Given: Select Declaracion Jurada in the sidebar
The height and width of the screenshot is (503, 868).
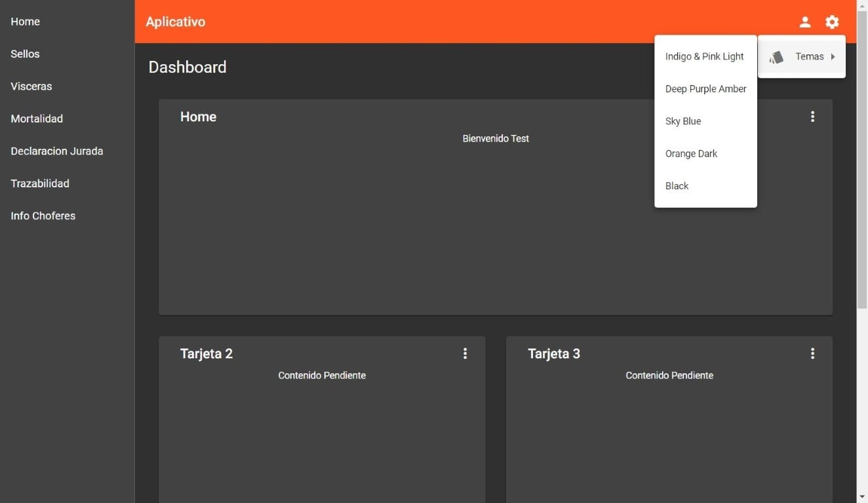Looking at the screenshot, I should (57, 151).
